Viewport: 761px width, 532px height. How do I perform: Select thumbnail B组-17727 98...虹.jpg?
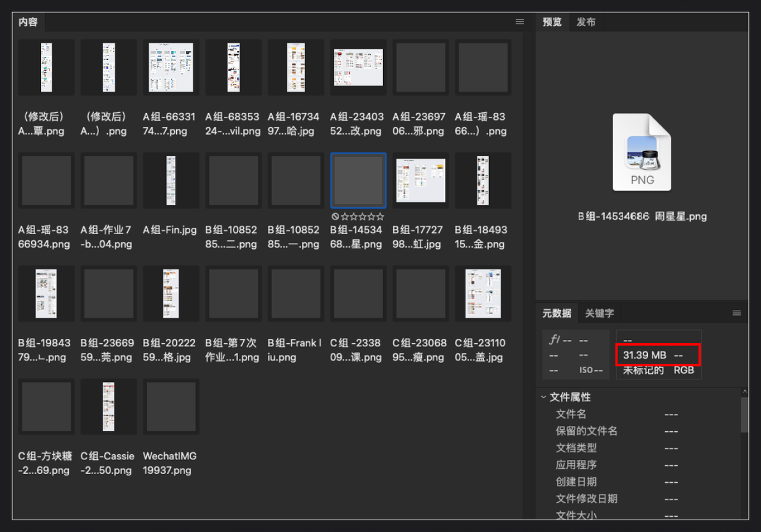point(420,181)
